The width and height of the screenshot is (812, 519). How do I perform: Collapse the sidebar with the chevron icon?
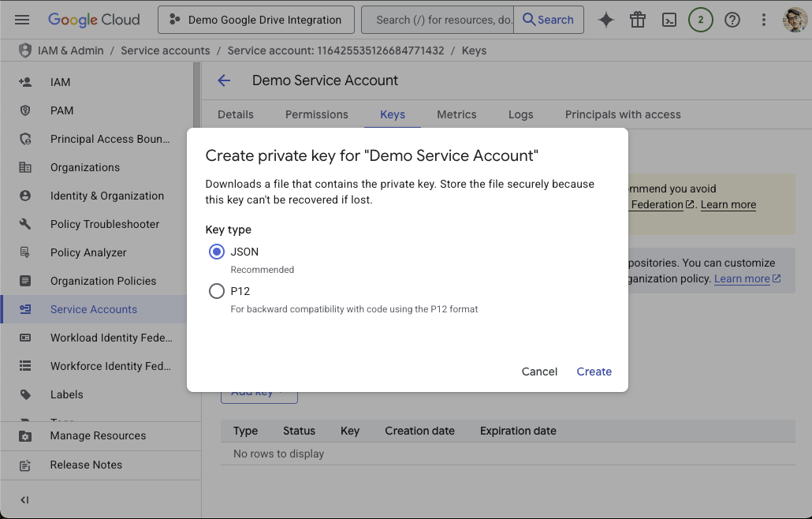pyautogui.click(x=24, y=500)
